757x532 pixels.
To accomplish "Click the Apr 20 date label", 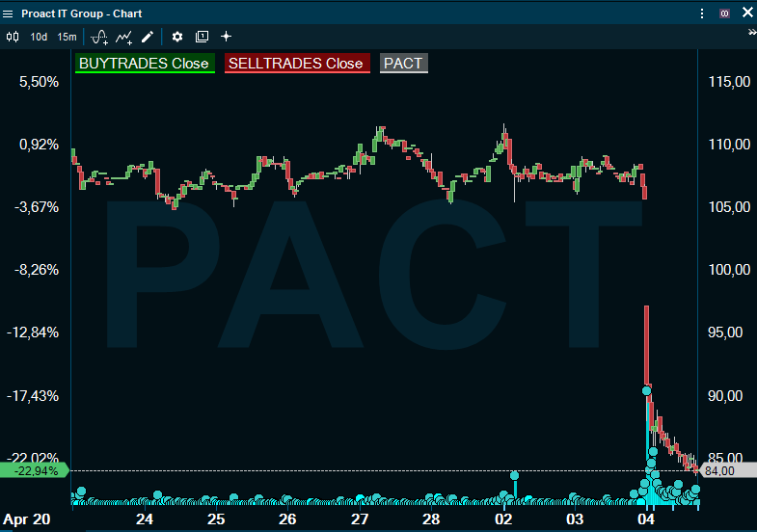I will pyautogui.click(x=27, y=519).
